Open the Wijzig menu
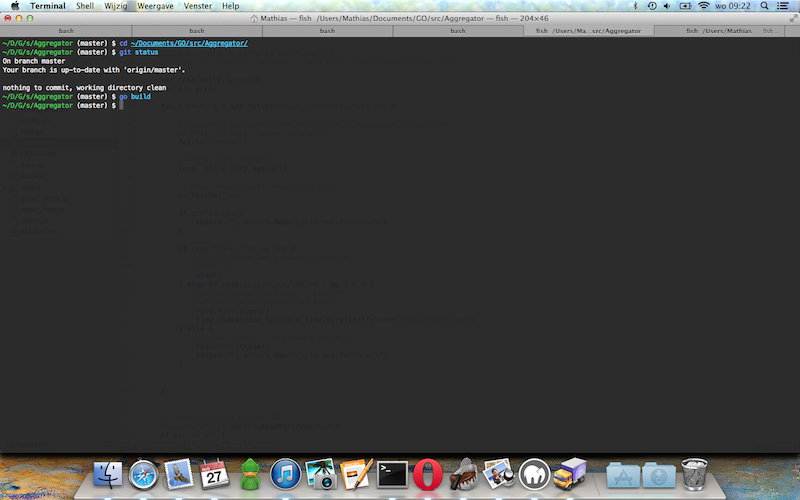Screen dimensions: 800x500 click(116, 6)
